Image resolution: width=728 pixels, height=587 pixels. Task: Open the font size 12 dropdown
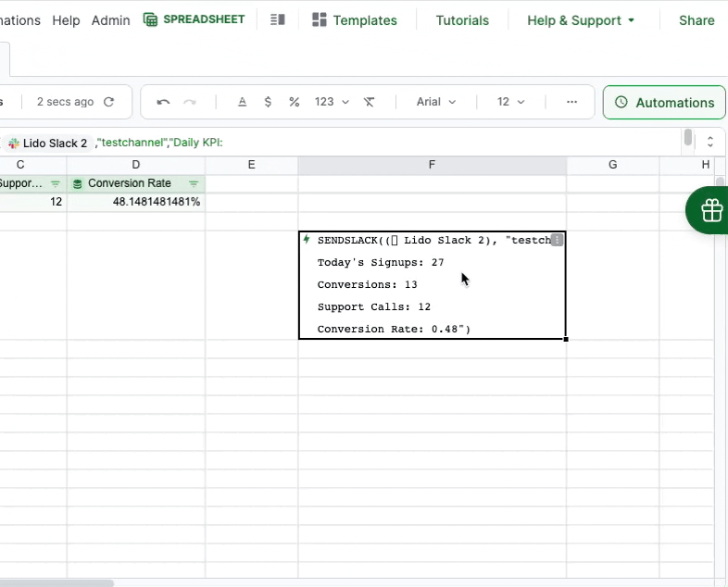(x=510, y=102)
